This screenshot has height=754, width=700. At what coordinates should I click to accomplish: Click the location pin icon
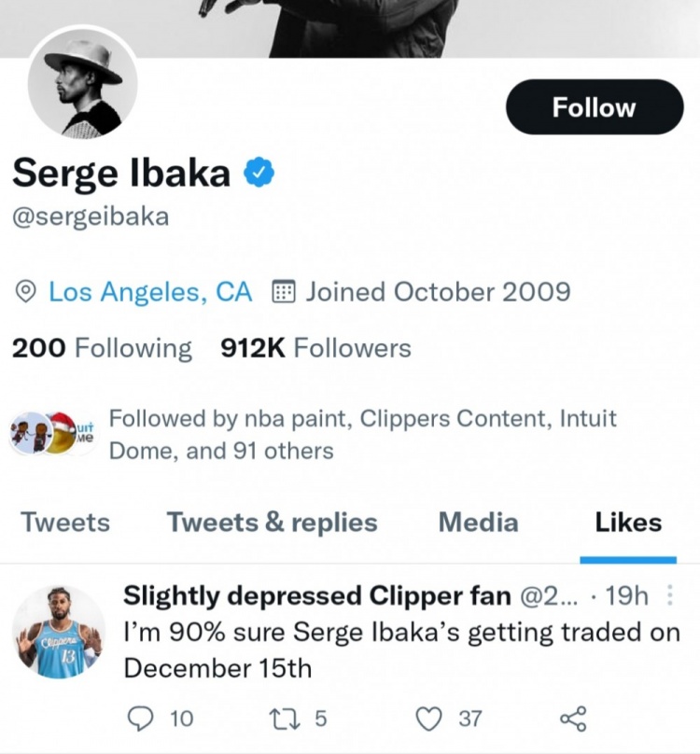[26, 292]
